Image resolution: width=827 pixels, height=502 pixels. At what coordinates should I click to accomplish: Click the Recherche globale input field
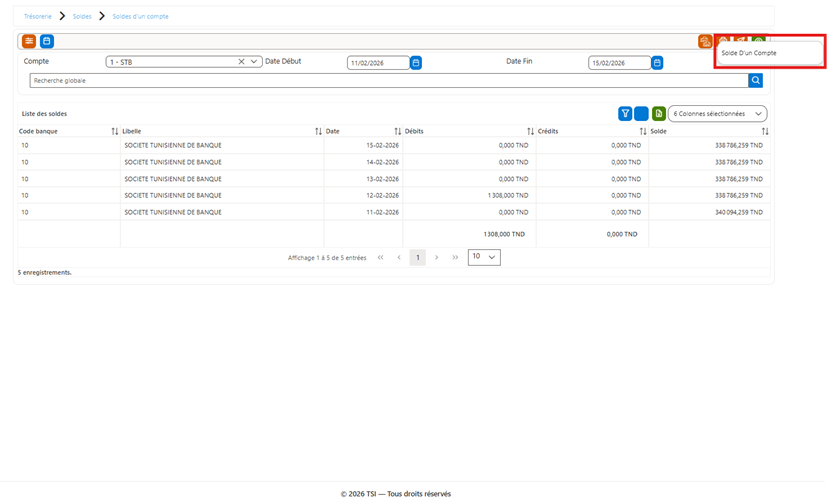[389, 81]
